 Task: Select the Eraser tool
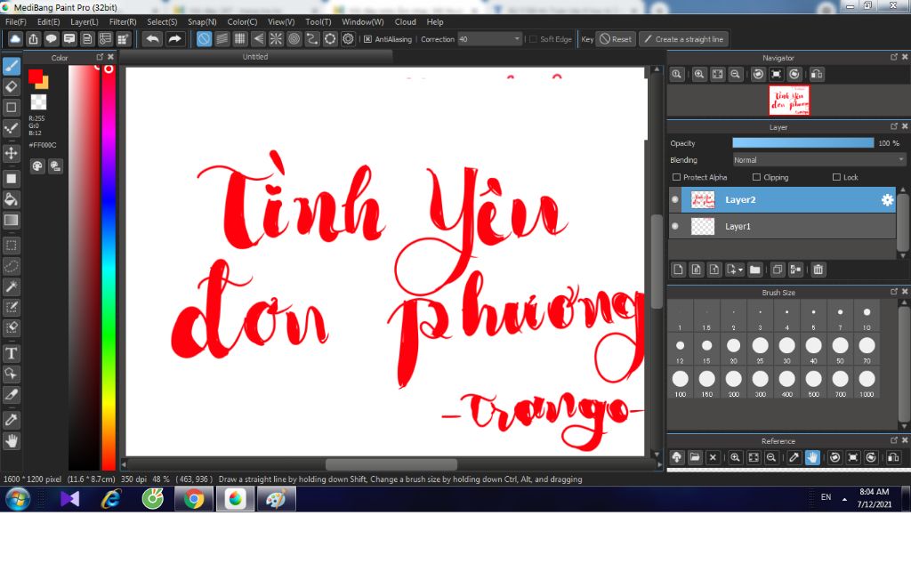coord(11,86)
